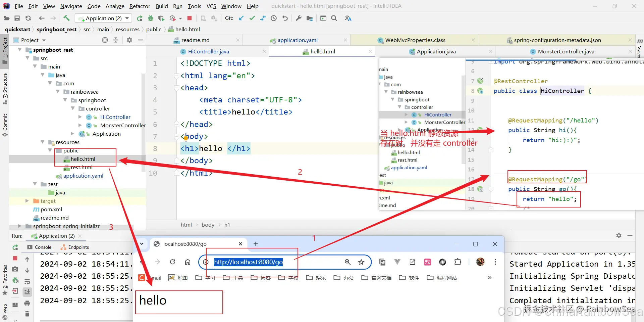Bookmark page with the star icon
This screenshot has height=322, width=644.
click(x=361, y=262)
